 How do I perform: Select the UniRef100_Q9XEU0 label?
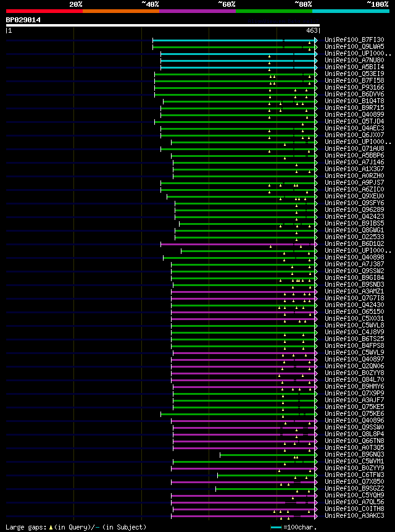355,196
